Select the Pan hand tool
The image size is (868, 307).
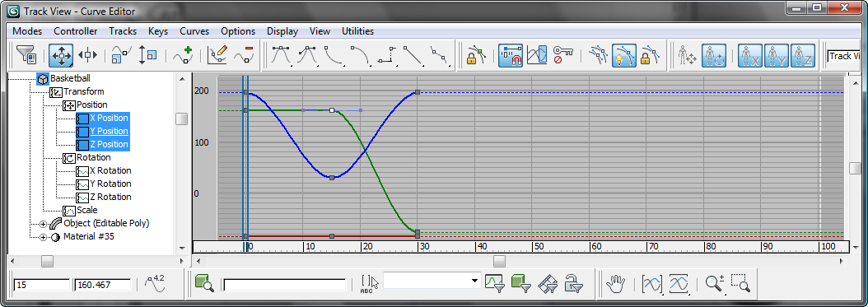[615, 284]
